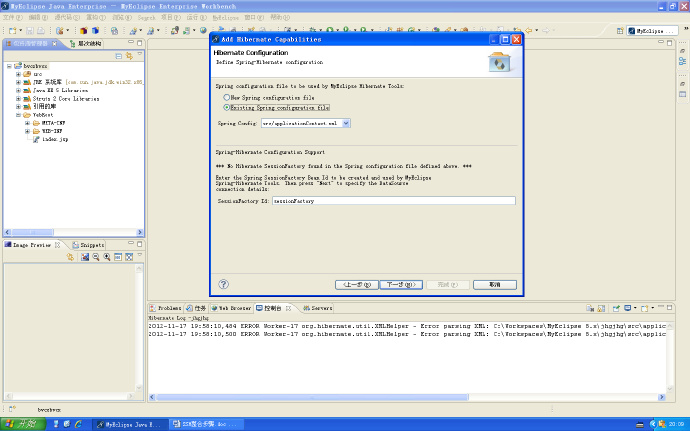The image size is (690, 431).
Task: Click the package explorer horizontal scrollbar
Action: 33,232
